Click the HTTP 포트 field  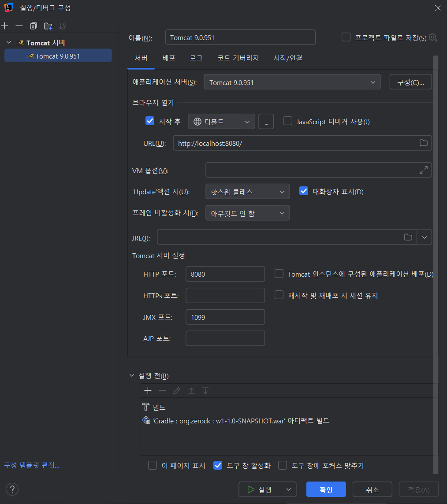pos(225,274)
